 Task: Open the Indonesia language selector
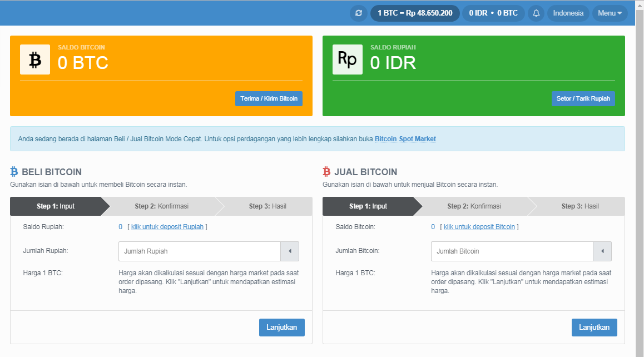pyautogui.click(x=568, y=13)
